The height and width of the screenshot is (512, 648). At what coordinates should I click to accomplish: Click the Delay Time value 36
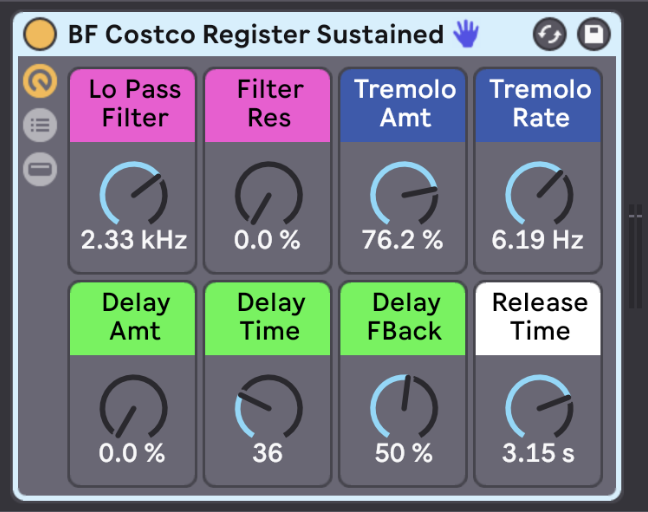268,453
